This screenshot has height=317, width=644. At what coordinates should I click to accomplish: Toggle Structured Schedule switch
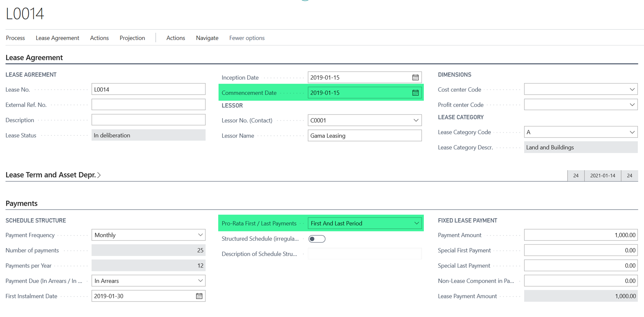[317, 239]
